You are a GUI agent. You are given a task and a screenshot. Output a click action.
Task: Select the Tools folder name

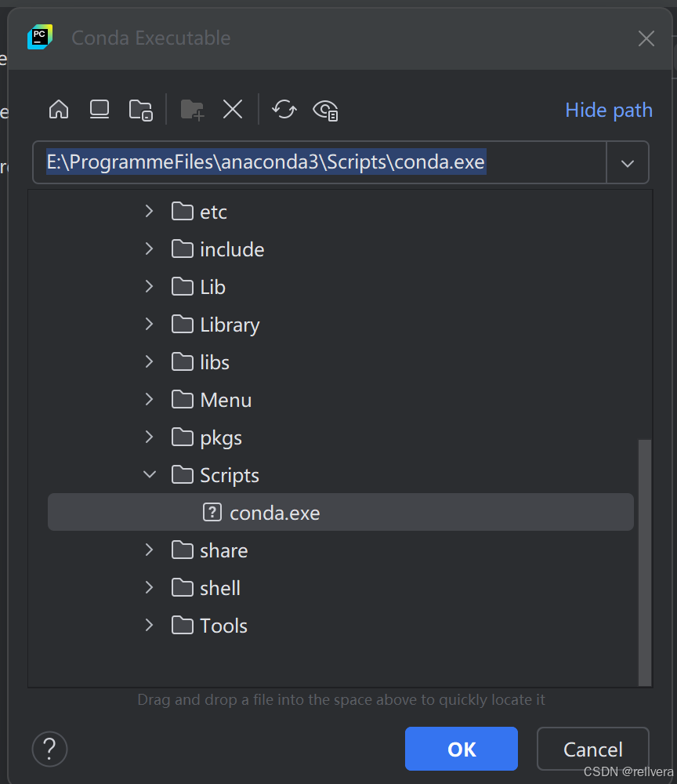point(223,626)
